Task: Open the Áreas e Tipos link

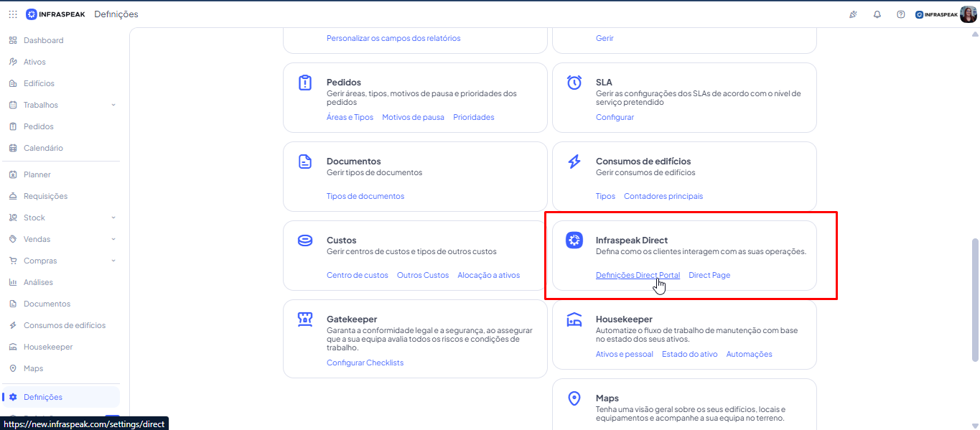Action: point(350,117)
